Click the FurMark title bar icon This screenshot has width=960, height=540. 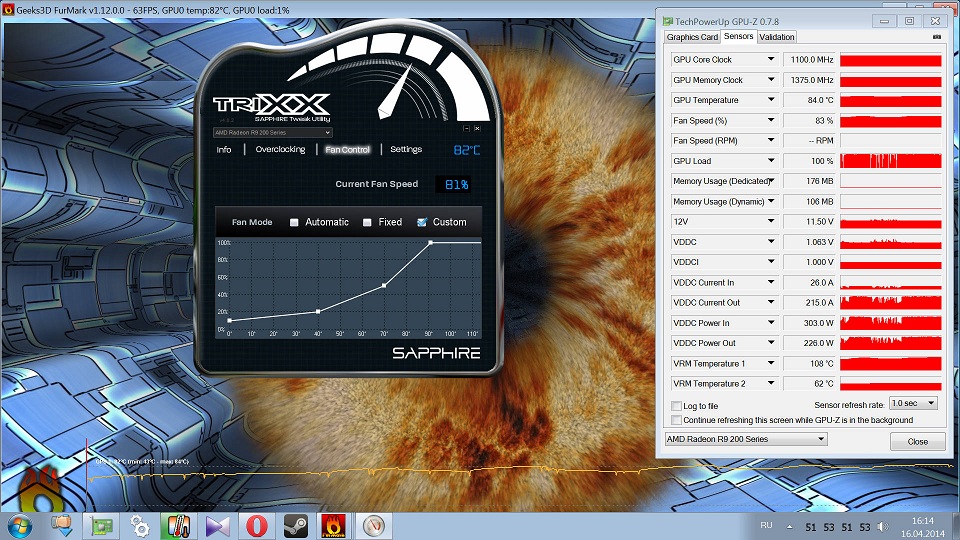pyautogui.click(x=8, y=10)
